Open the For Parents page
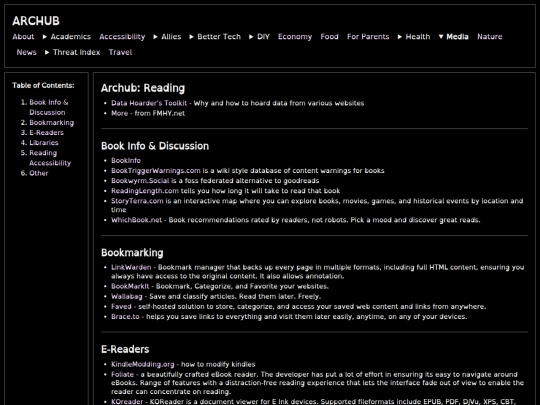The height and width of the screenshot is (405, 540). pyautogui.click(x=368, y=37)
